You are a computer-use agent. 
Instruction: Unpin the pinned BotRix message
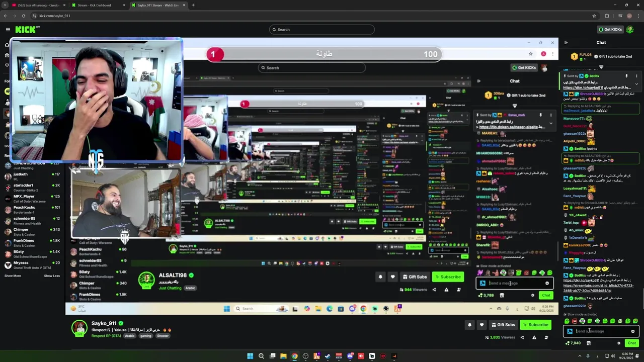click(626, 76)
